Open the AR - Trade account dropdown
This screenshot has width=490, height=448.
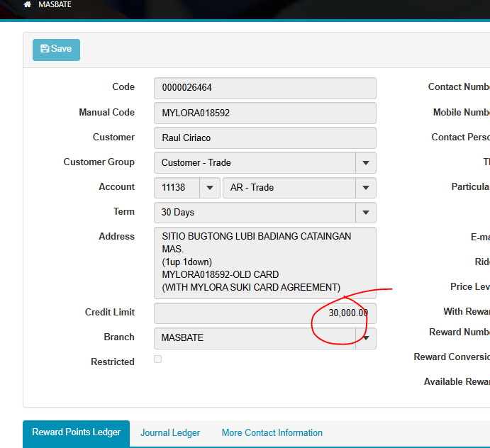pos(365,188)
